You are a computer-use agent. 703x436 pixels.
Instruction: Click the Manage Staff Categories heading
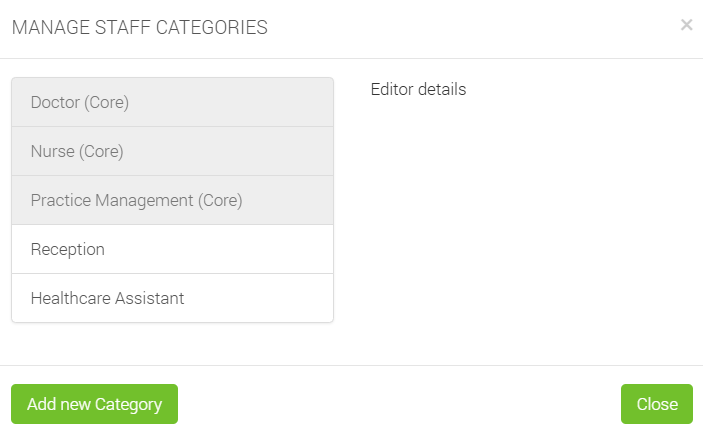click(139, 28)
